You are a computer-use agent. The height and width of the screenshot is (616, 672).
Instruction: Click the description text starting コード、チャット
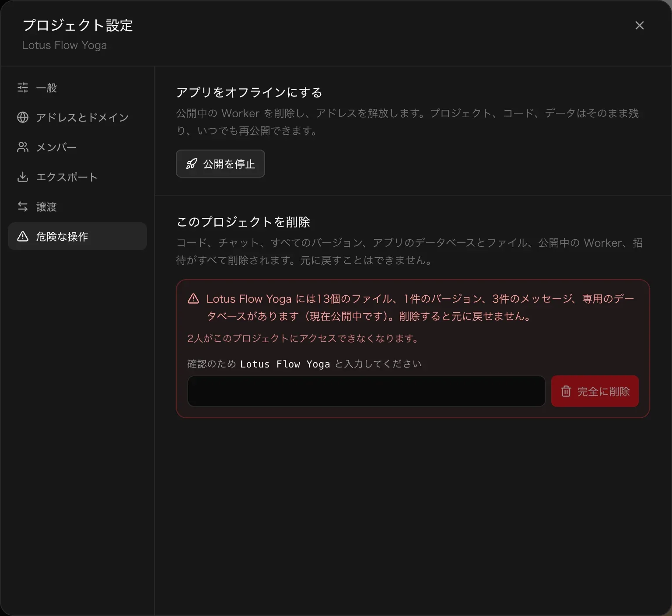coord(409,252)
